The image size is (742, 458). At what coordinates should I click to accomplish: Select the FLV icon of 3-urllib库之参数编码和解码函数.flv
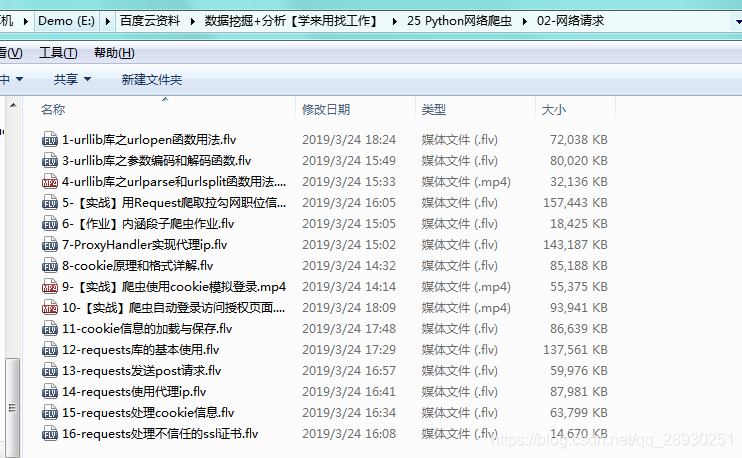(50, 161)
